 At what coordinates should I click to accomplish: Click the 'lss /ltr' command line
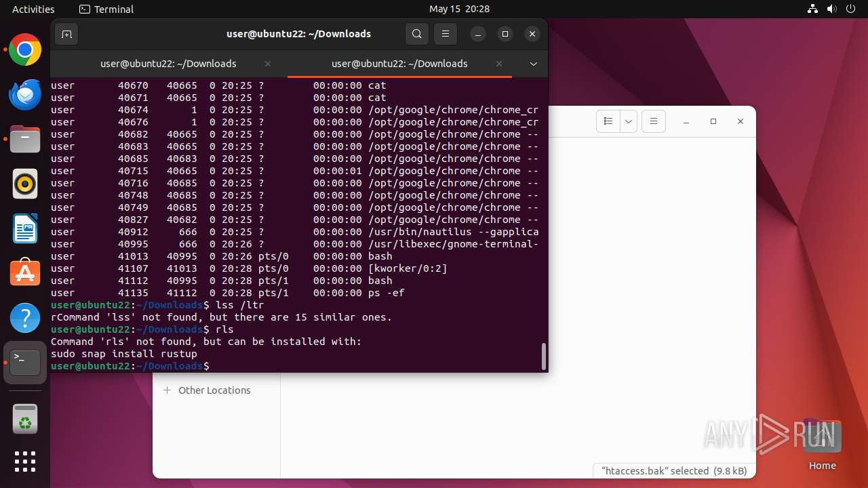pyautogui.click(x=157, y=305)
